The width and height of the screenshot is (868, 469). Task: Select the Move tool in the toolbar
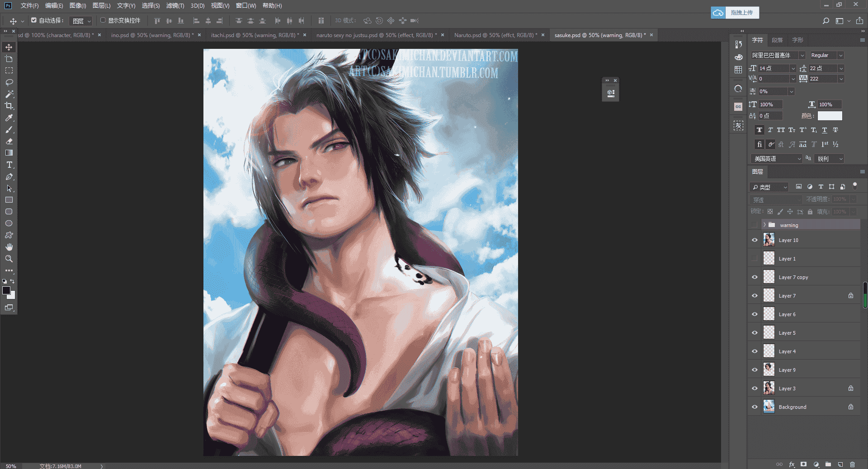[9, 47]
